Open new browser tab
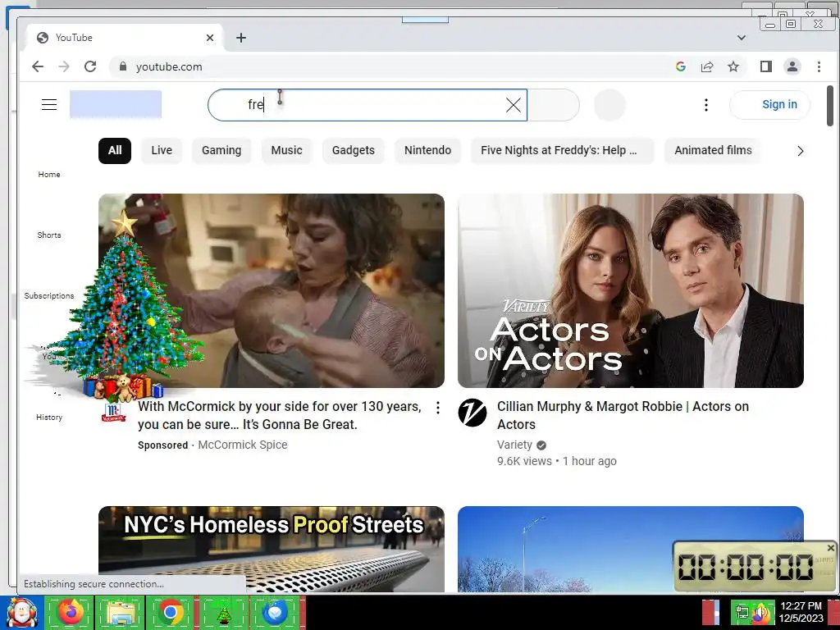840x630 pixels. tap(241, 38)
